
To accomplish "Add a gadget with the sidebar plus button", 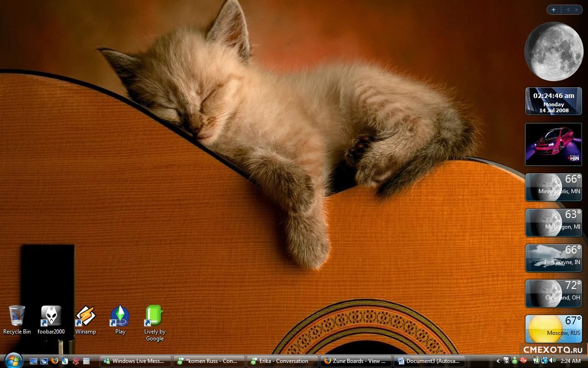I will pyautogui.click(x=554, y=10).
